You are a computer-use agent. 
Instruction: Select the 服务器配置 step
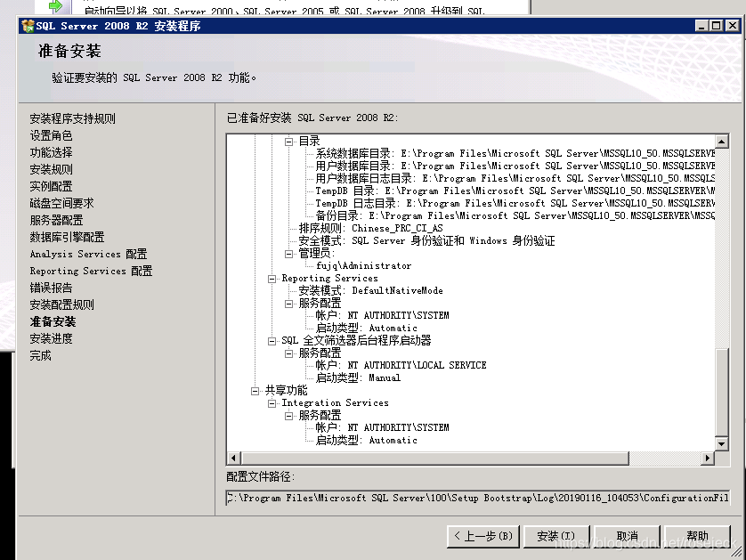(x=57, y=220)
